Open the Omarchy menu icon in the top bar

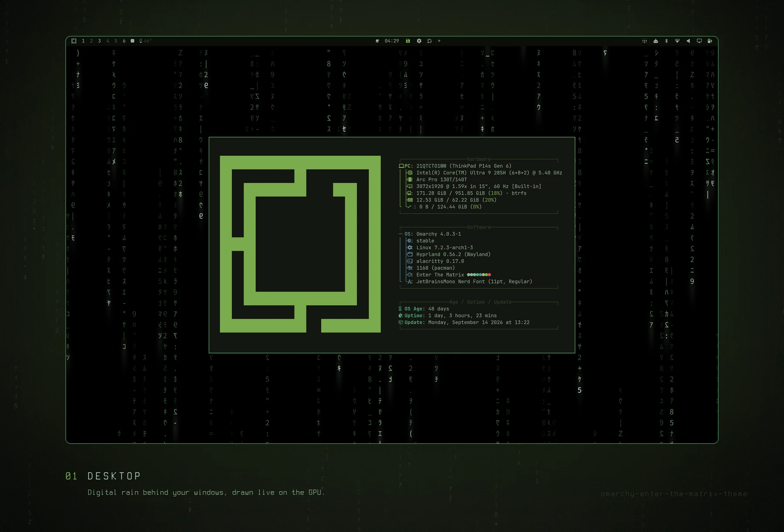(x=74, y=41)
